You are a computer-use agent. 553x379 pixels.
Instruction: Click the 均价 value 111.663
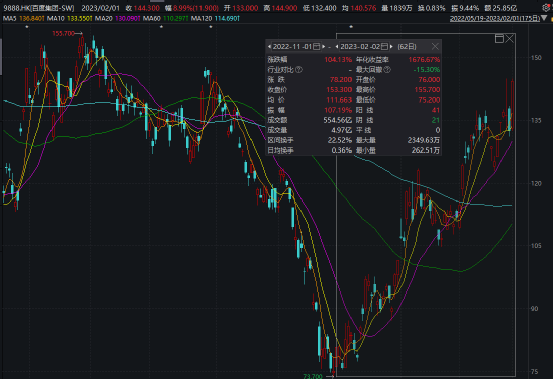tap(339, 100)
